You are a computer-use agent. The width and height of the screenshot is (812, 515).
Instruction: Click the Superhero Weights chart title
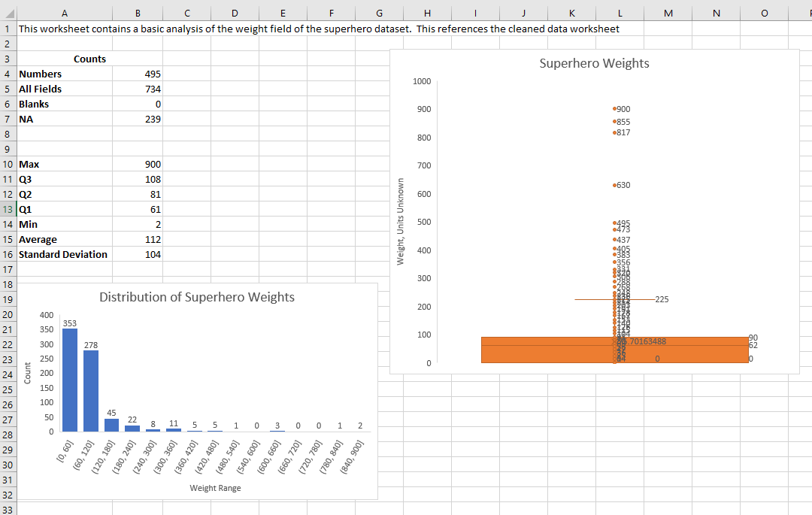click(594, 63)
